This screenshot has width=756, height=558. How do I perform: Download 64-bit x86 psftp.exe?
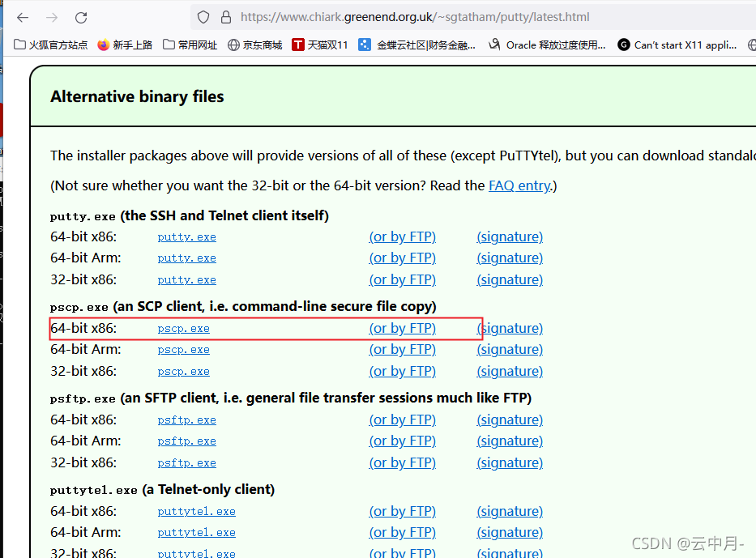186,420
